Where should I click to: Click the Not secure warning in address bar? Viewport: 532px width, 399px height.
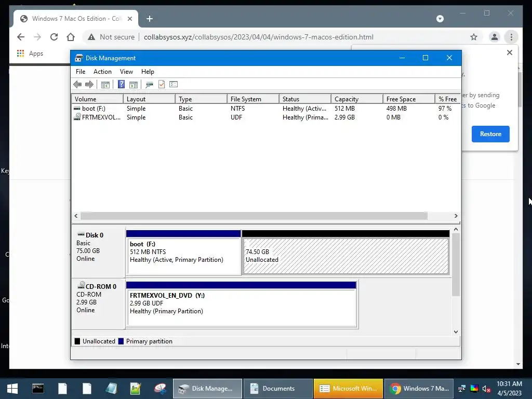(111, 37)
